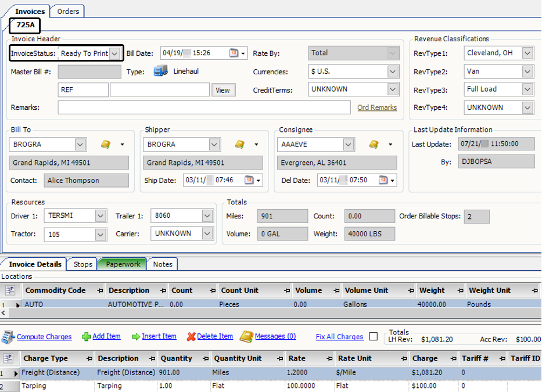Click the Insert Item green arrow icon
This screenshot has height=392, width=542.
[x=136, y=336]
